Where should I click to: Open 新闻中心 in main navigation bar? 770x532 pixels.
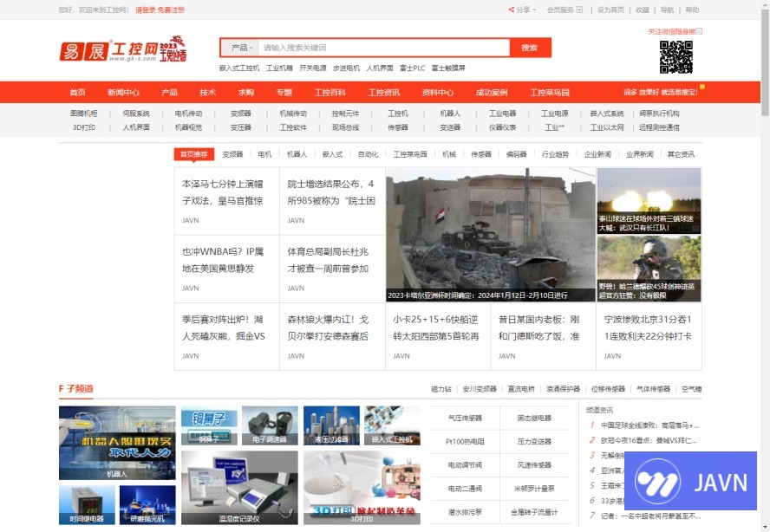(123, 93)
